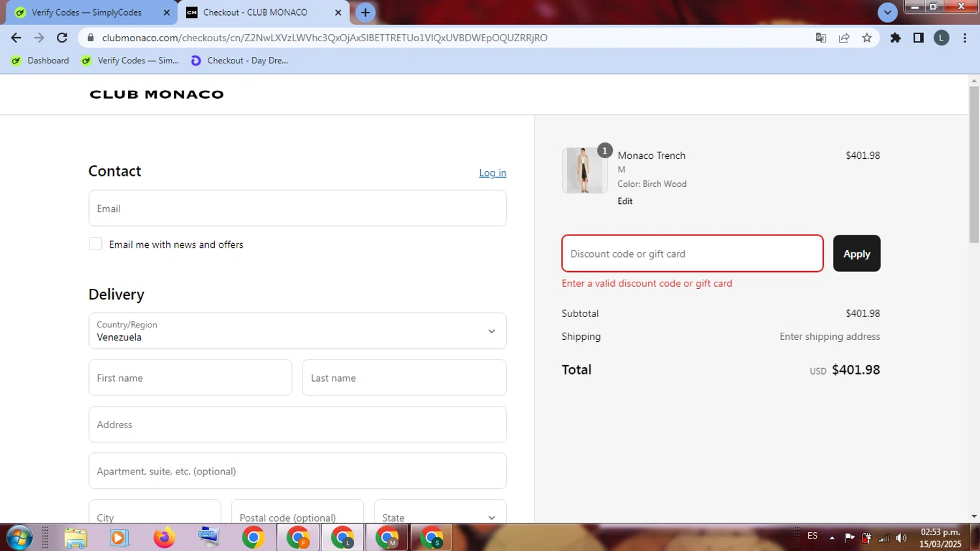980x551 pixels.
Task: Click the Monaco Trench product thumbnail
Action: tap(585, 170)
